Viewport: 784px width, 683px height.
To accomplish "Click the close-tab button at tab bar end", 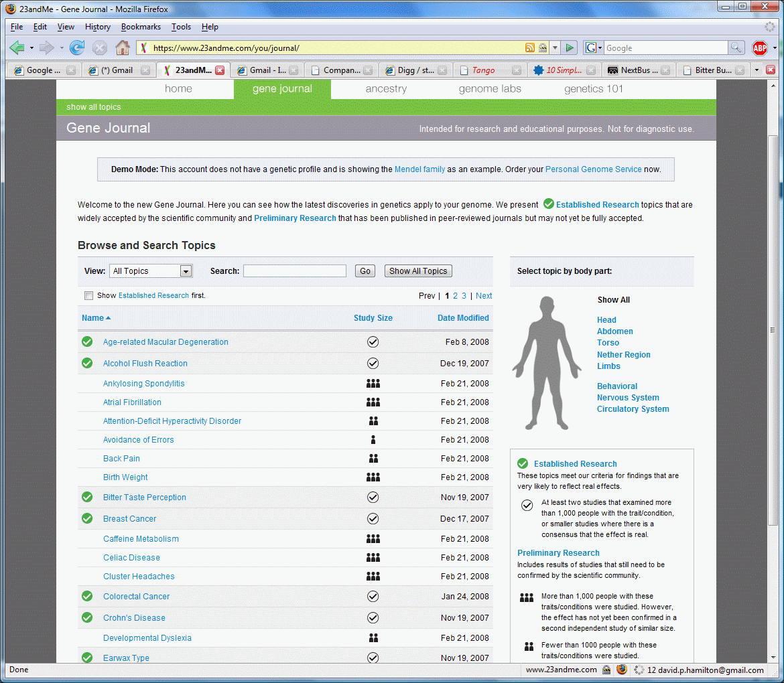I will (771, 70).
